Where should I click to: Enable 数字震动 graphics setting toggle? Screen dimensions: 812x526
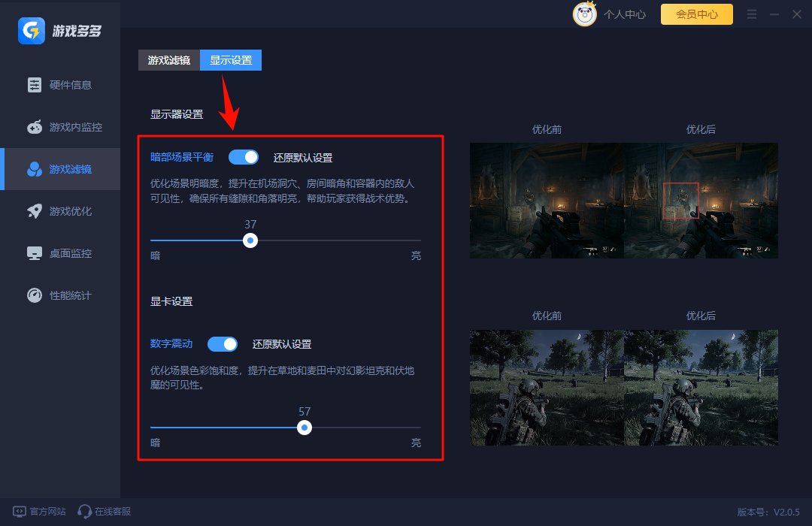click(x=223, y=343)
